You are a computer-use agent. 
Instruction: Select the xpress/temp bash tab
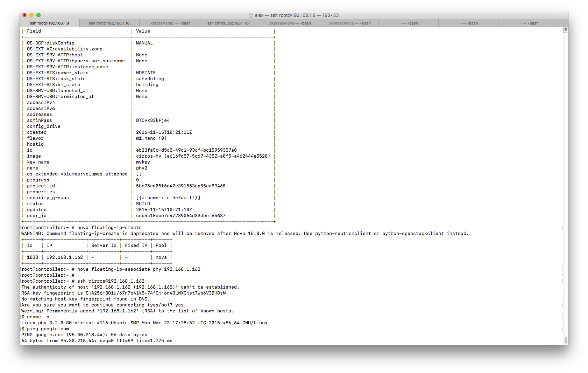coord(169,23)
